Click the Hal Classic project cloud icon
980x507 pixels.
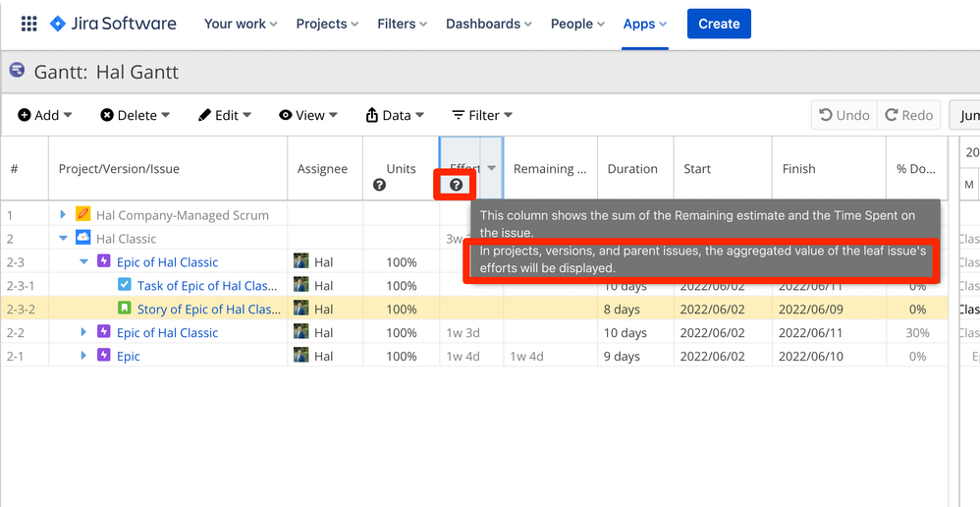click(x=82, y=238)
